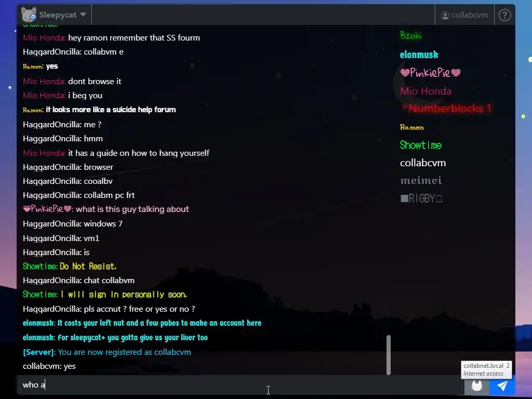The height and width of the screenshot is (399, 532).
Task: Click the Sleepycat cat logo icon
Action: 29,15
